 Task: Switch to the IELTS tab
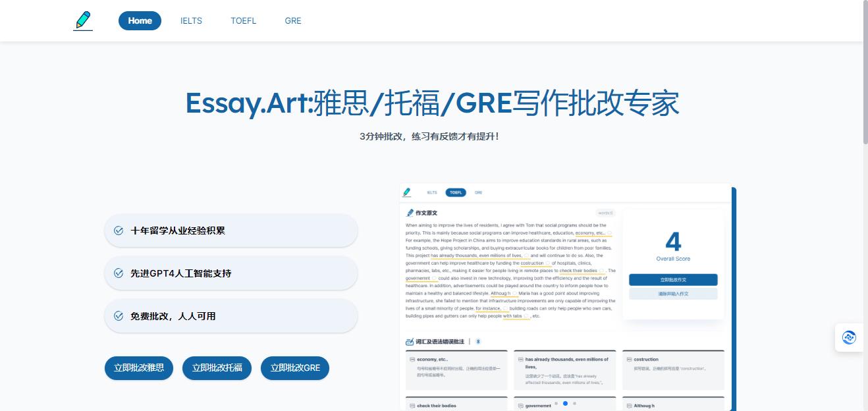(191, 20)
